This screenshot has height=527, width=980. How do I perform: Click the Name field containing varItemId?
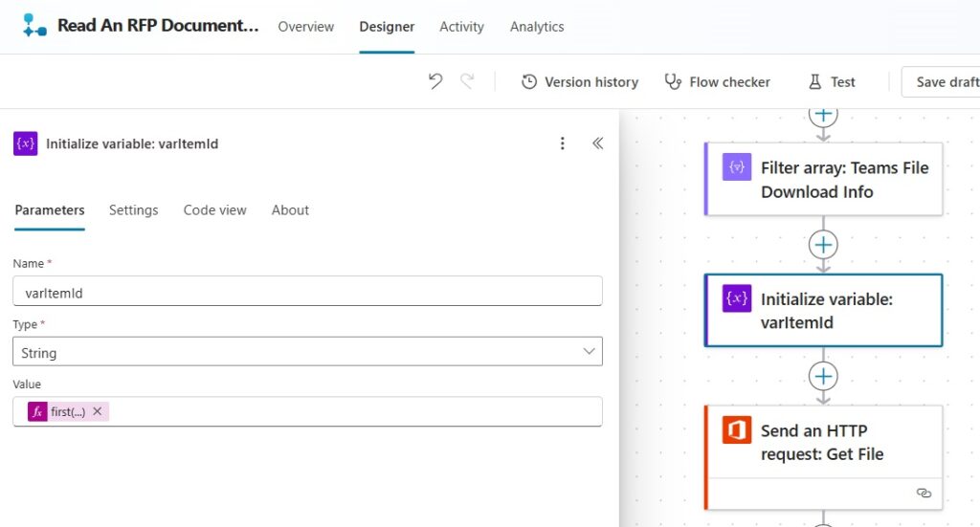coord(307,291)
